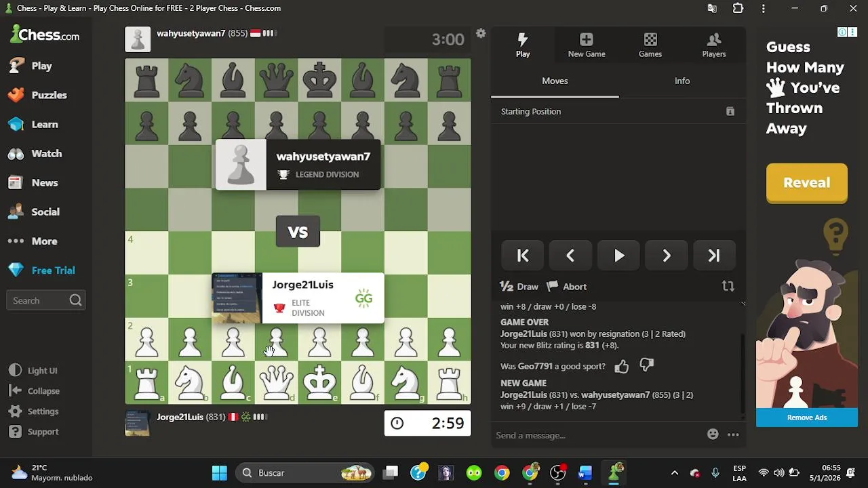Click icon beside Starting Position

click(x=730, y=111)
